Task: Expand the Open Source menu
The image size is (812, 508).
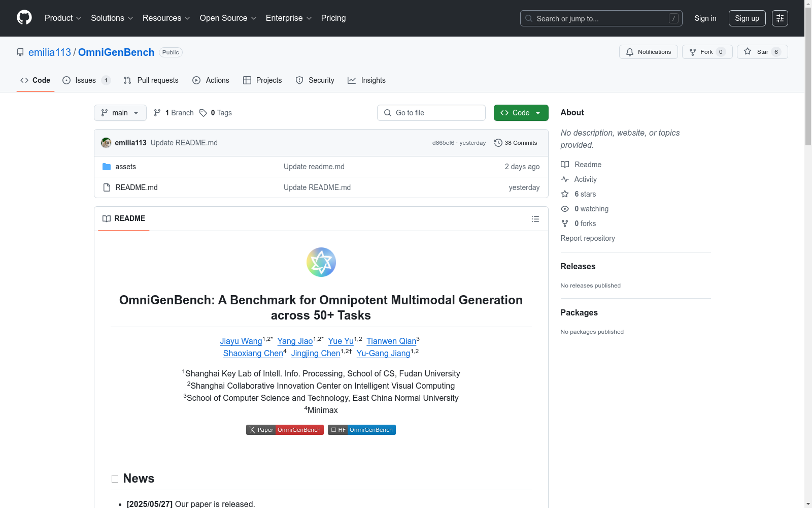Action: pos(228,18)
